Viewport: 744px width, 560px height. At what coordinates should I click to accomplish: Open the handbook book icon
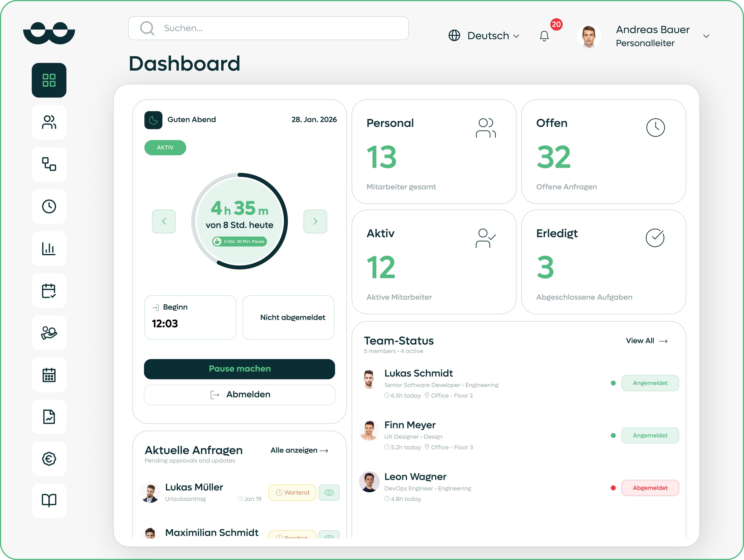pos(49,501)
